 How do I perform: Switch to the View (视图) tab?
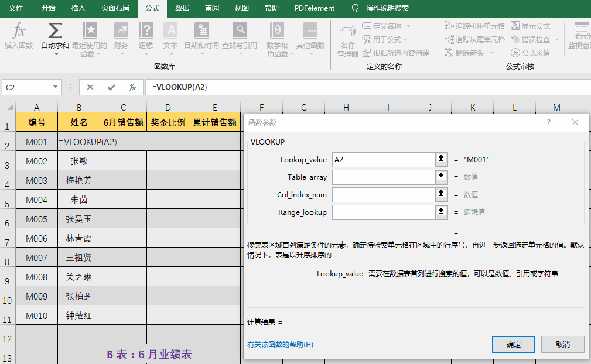[x=241, y=8]
